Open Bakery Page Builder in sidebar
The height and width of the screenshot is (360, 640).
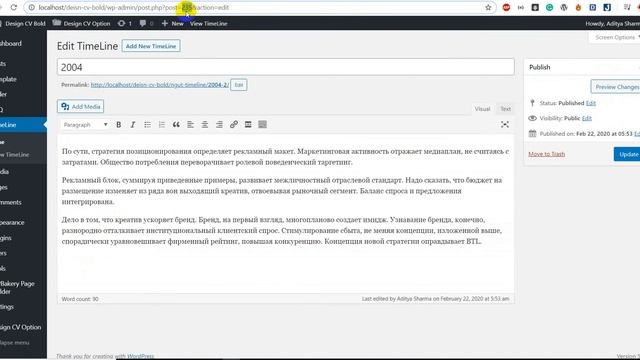pos(18,287)
